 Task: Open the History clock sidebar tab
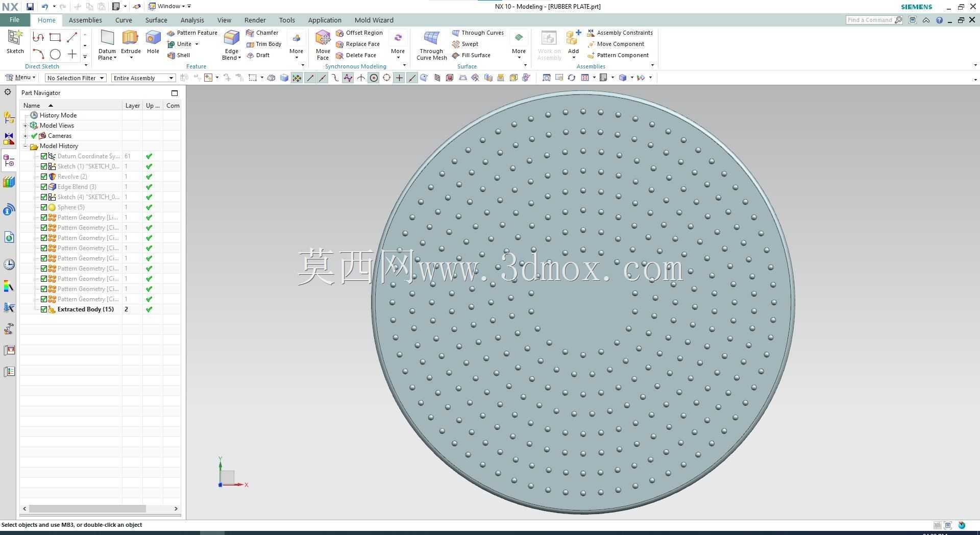click(9, 264)
